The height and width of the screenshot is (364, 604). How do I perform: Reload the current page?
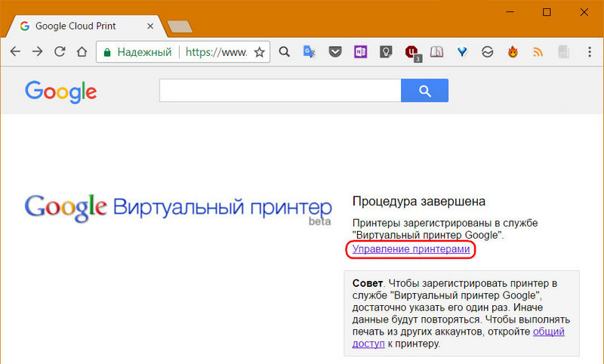[60, 51]
